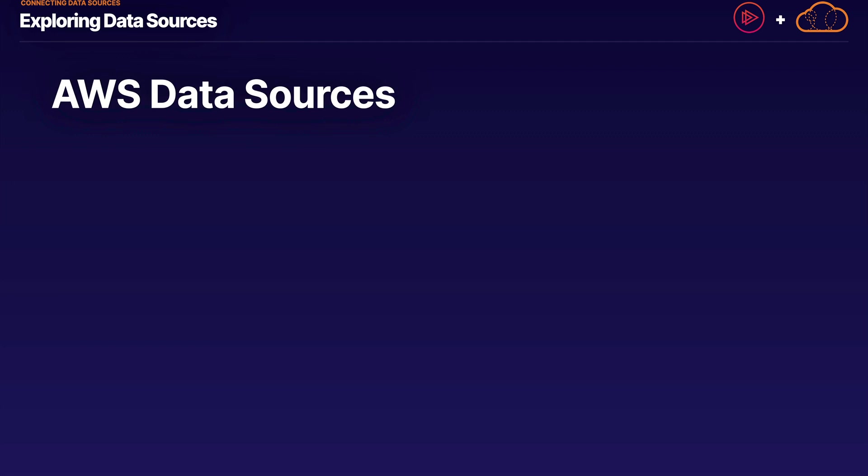
Task: Click the red Pluralsight play logo
Action: click(x=749, y=18)
